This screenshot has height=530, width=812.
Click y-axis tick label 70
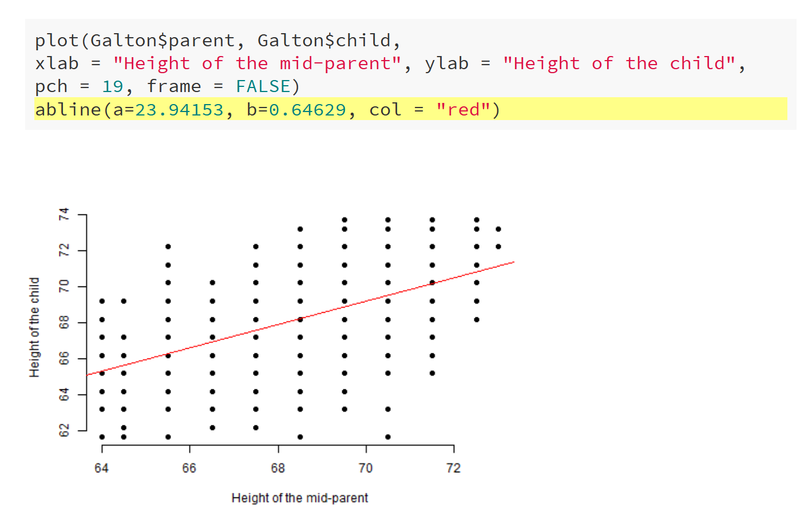[64, 286]
